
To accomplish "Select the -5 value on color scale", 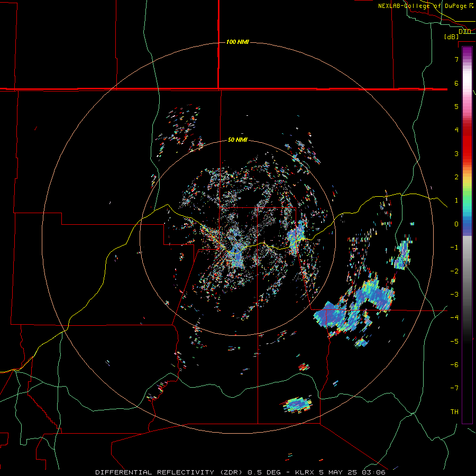I will tap(454, 342).
